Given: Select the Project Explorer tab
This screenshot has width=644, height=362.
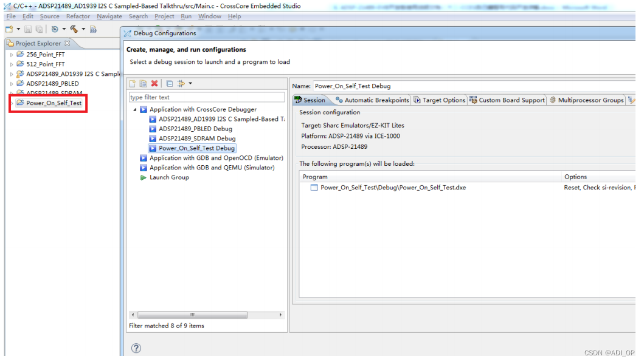Looking at the screenshot, I should 38,43.
